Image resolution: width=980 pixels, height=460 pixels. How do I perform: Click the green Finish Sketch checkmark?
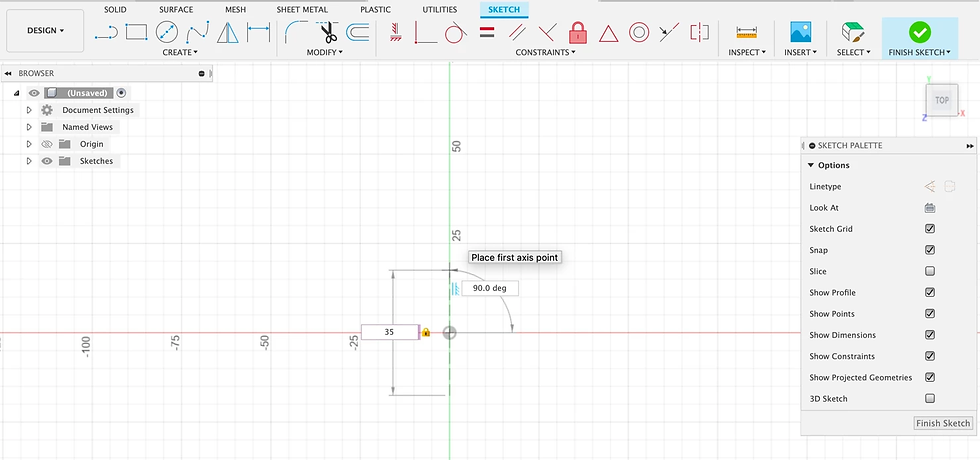919,31
